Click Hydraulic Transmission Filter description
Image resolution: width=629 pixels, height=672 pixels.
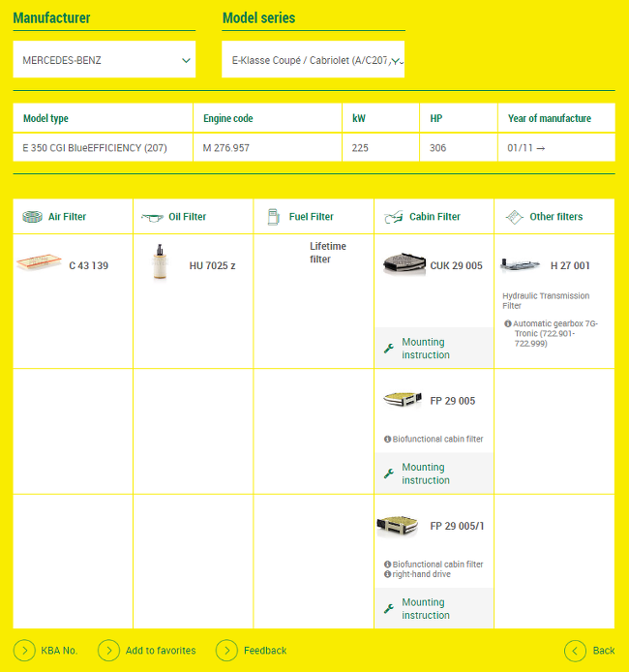tap(546, 300)
